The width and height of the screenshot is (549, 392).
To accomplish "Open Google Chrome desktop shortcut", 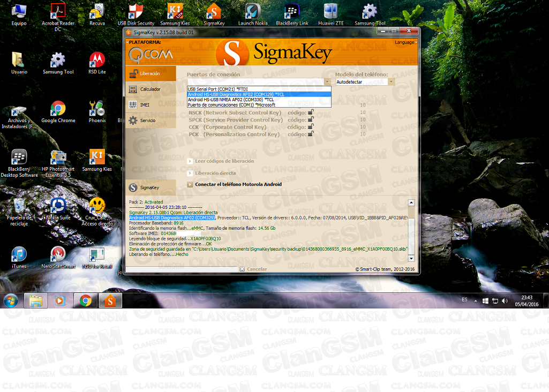I will pos(58,112).
